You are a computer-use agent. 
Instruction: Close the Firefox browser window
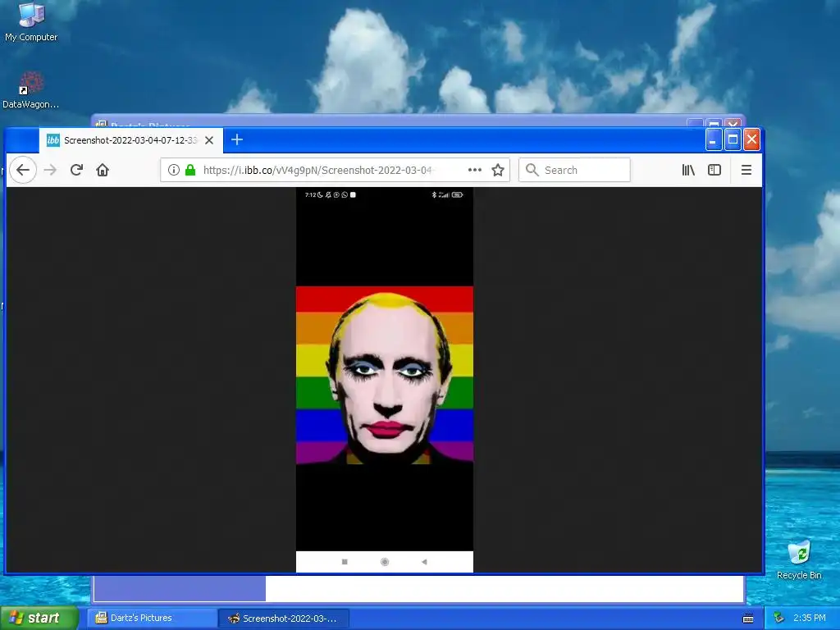[x=751, y=139]
